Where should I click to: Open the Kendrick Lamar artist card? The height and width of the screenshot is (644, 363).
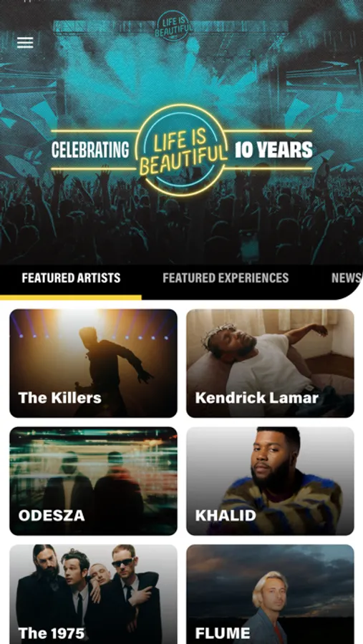[270, 363]
